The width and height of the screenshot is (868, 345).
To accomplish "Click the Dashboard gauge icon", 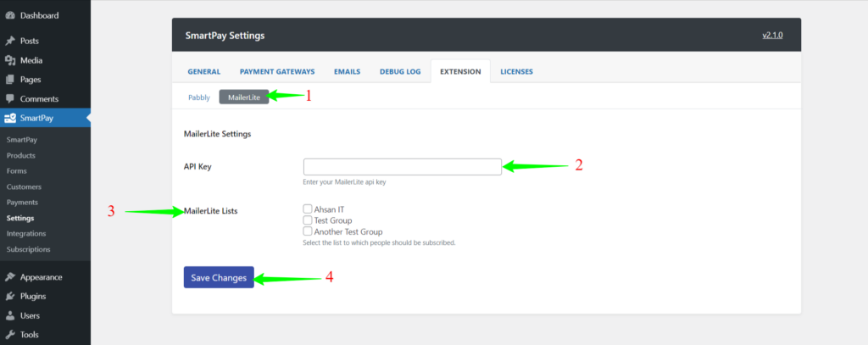I will (x=10, y=15).
